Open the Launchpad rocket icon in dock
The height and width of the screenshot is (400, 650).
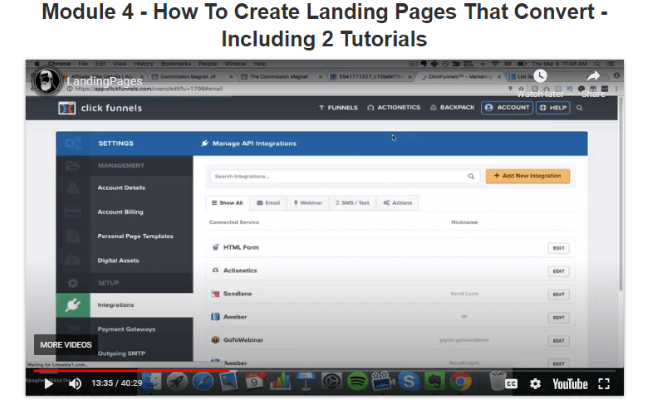pos(177,381)
